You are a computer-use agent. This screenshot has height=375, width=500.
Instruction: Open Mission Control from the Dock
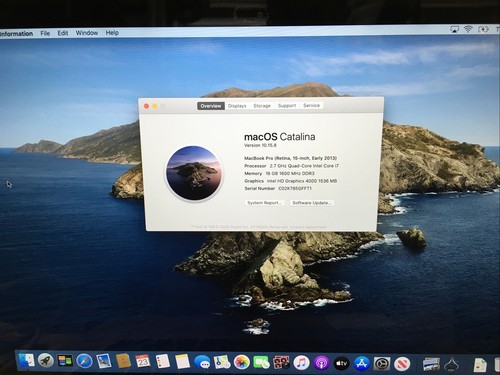65,361
